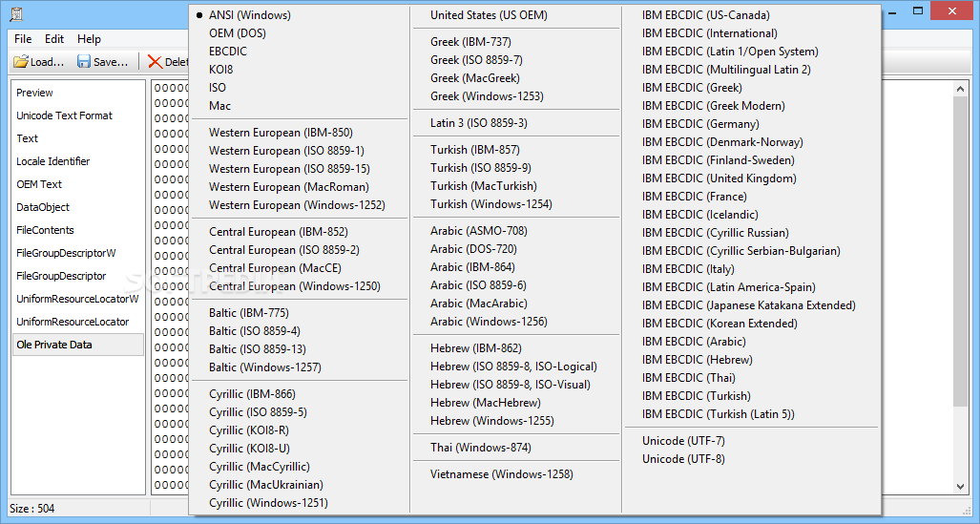The image size is (980, 524).
Task: Switch encoding to Unicode (UTF-8)
Action: (x=683, y=459)
